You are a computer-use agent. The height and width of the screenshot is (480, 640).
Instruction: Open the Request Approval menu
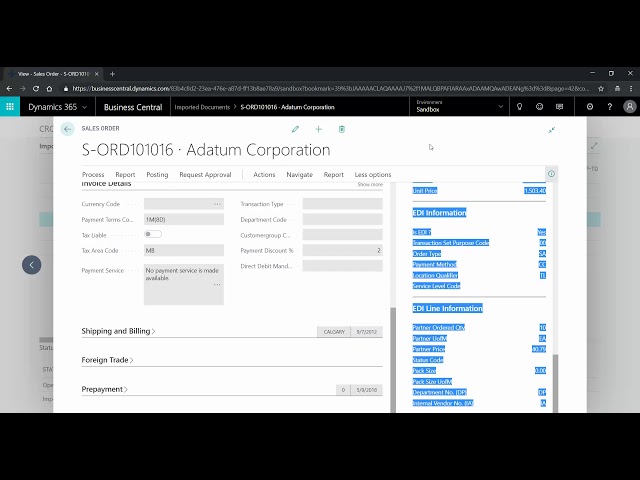(205, 175)
